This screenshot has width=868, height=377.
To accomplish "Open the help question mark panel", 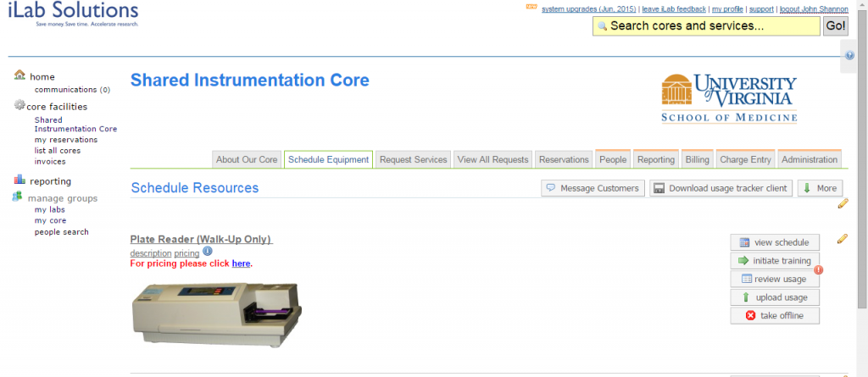I will [850, 55].
